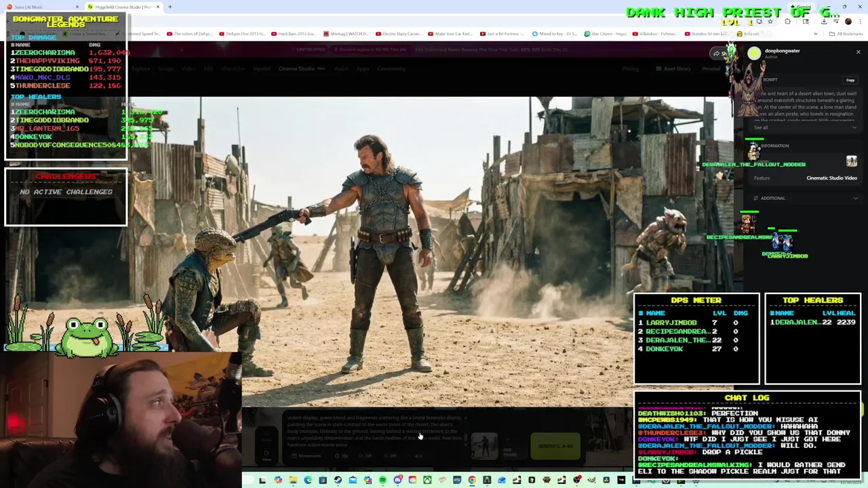Image resolution: width=868 pixels, height=488 pixels.
Task: Close the donpbongwater details panel
Action: pyautogui.click(x=858, y=52)
